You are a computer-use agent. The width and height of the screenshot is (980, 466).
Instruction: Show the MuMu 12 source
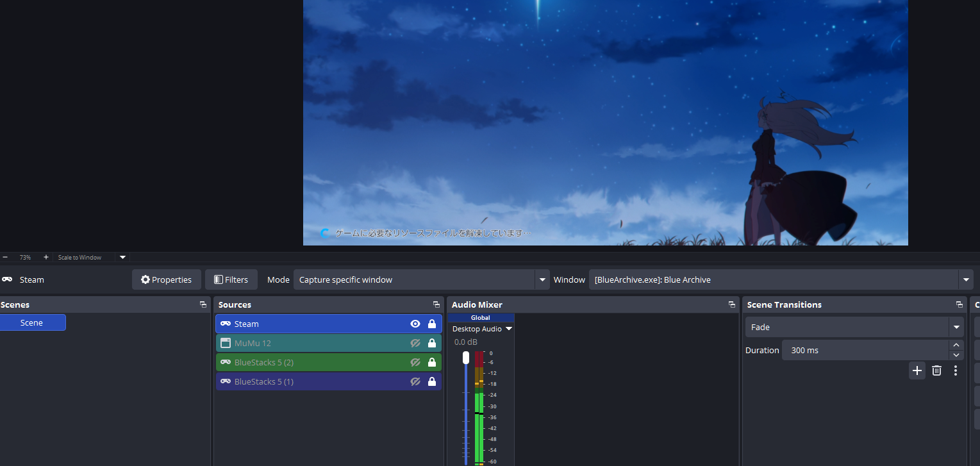(x=415, y=343)
